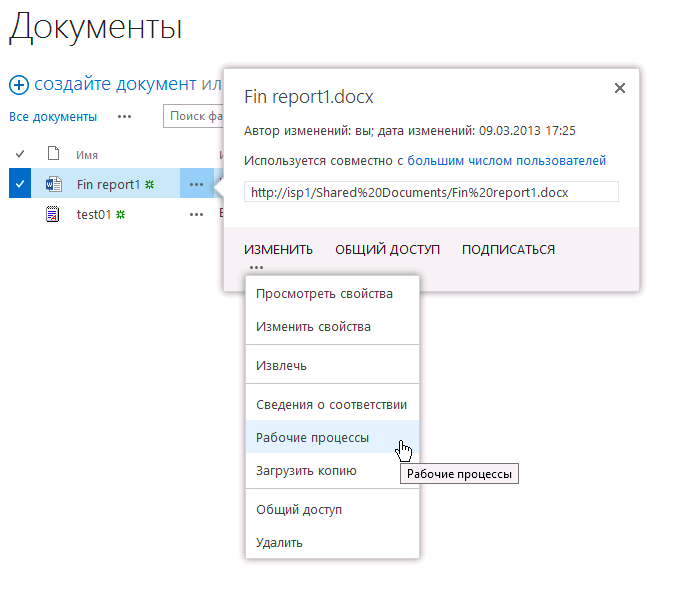Screen dimensions: 679x611
Task: Expand the views ellipsis next to Все документы
Action: 124,116
